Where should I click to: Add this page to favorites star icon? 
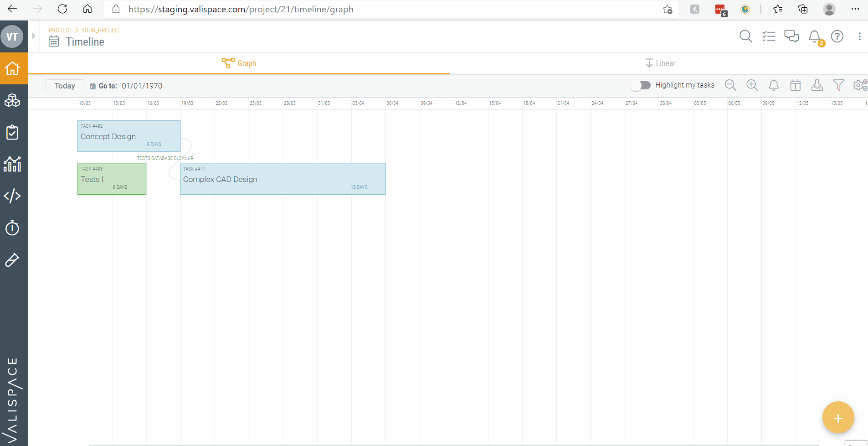[668, 9]
